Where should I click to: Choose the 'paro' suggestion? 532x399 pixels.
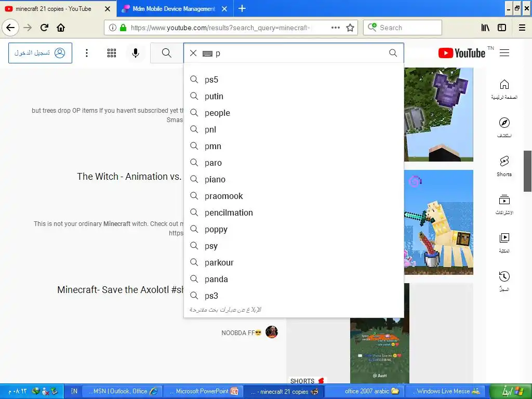(294, 163)
